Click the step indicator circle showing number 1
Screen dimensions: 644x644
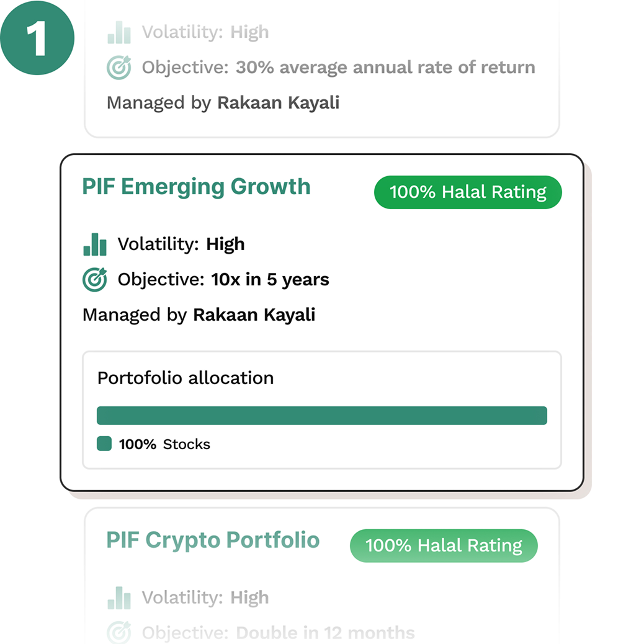point(37,37)
